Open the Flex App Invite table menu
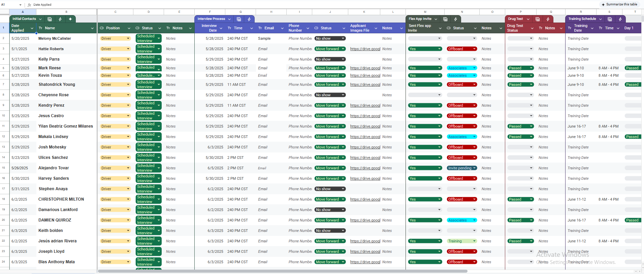This screenshot has height=274, width=644. tap(436, 19)
